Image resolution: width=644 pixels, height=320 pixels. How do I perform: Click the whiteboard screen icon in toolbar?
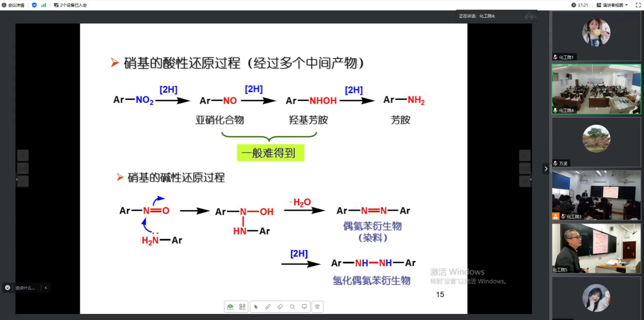pos(305,307)
